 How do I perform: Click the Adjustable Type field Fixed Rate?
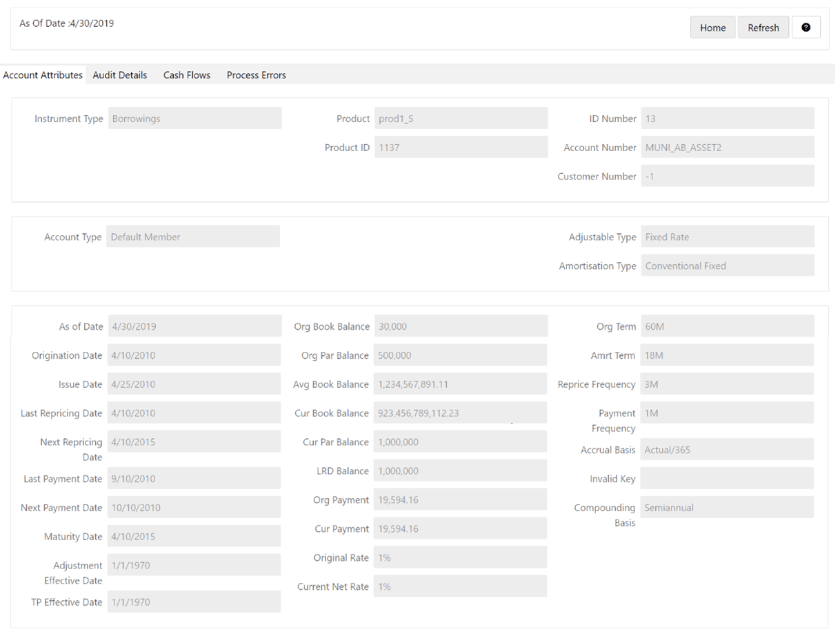click(728, 236)
